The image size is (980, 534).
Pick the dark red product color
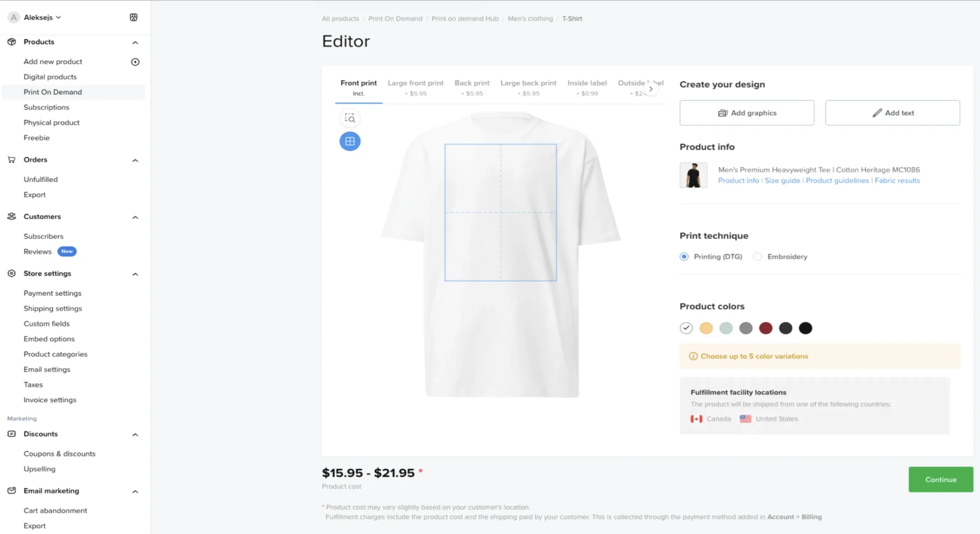(x=766, y=328)
